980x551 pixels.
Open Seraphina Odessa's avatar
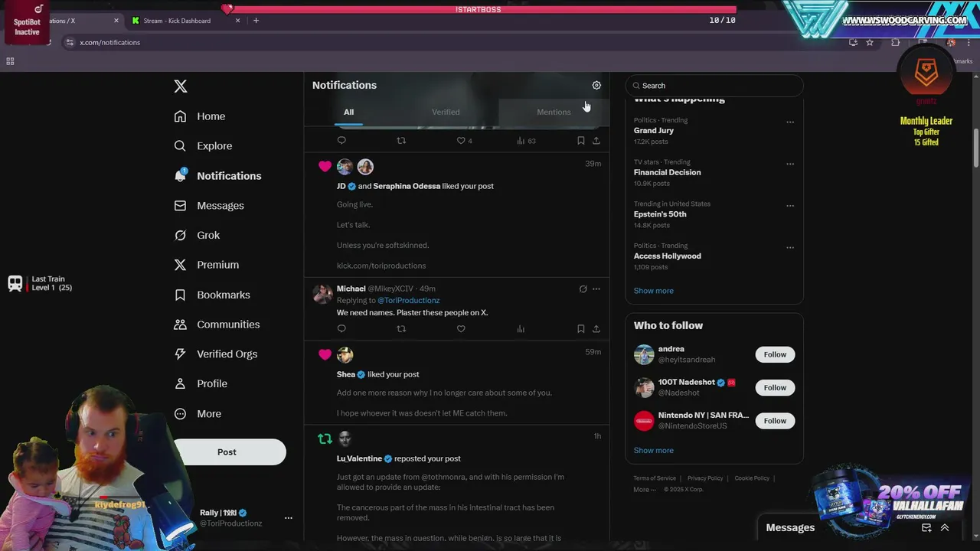365,167
